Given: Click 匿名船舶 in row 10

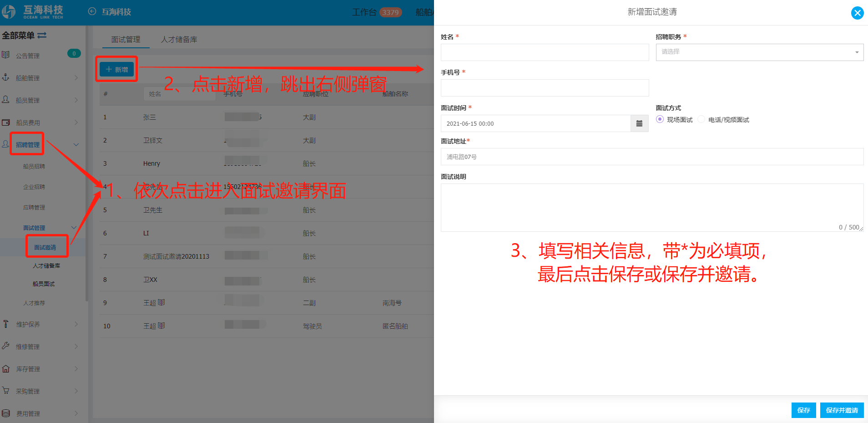Looking at the screenshot, I should pos(395,326).
